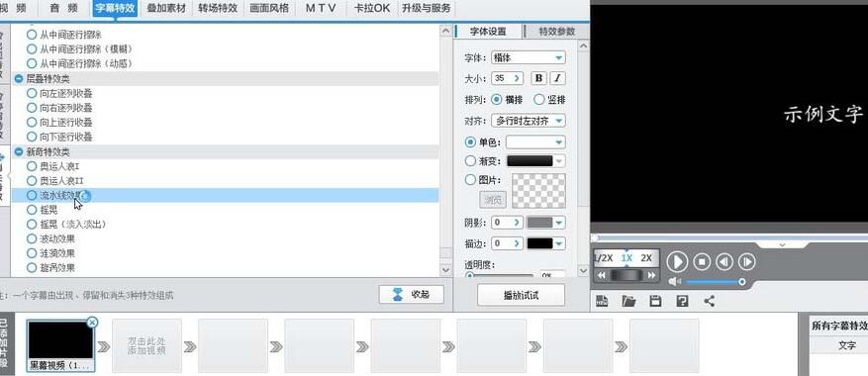The width and height of the screenshot is (868, 376).
Task: Step back to previous frame
Action: 724,261
